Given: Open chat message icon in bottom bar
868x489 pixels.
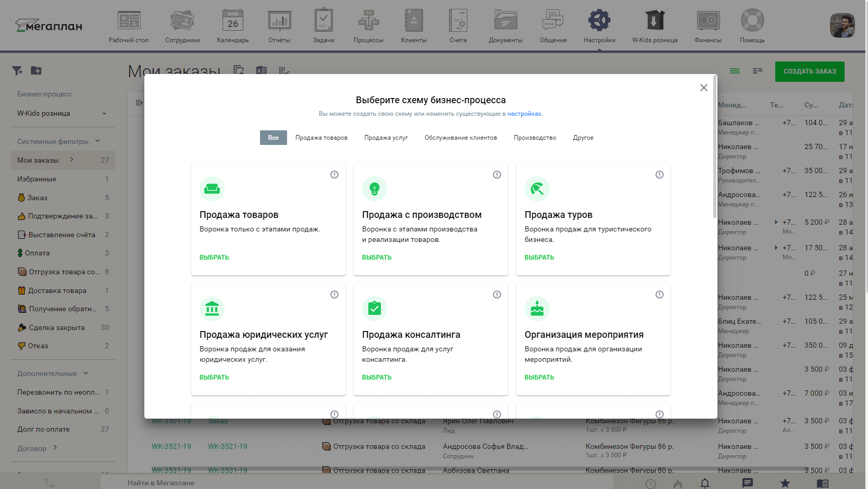Looking at the screenshot, I should click(748, 483).
